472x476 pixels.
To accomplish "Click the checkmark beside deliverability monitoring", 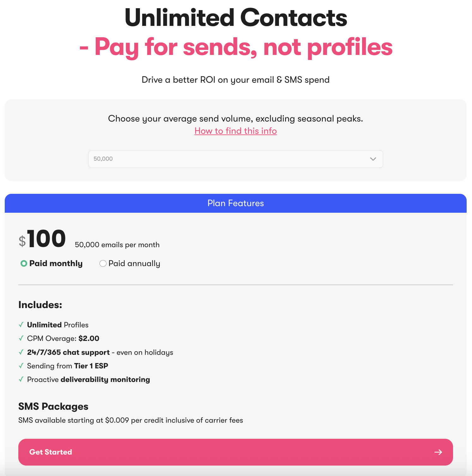I will point(21,379).
